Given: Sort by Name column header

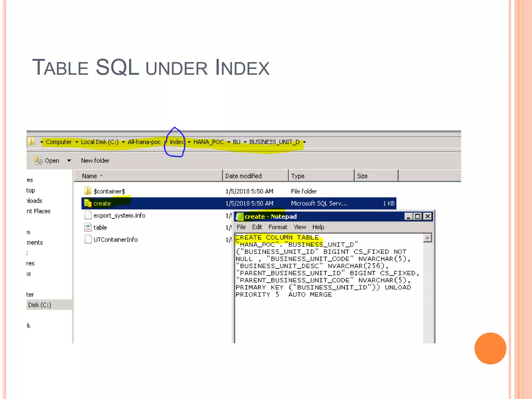Looking at the screenshot, I should (148, 176).
